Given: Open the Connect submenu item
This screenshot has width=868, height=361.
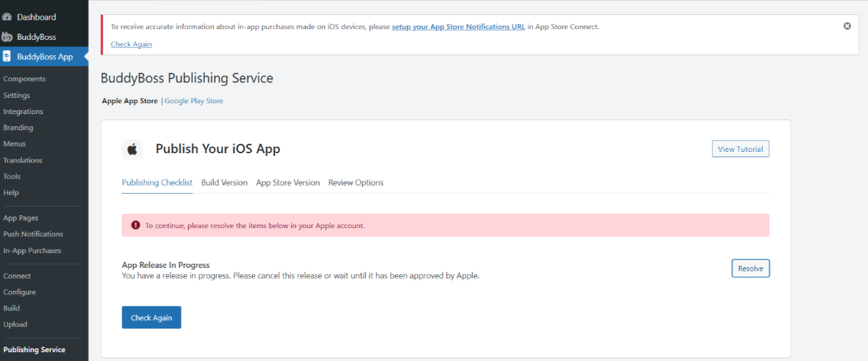Looking at the screenshot, I should pyautogui.click(x=18, y=276).
